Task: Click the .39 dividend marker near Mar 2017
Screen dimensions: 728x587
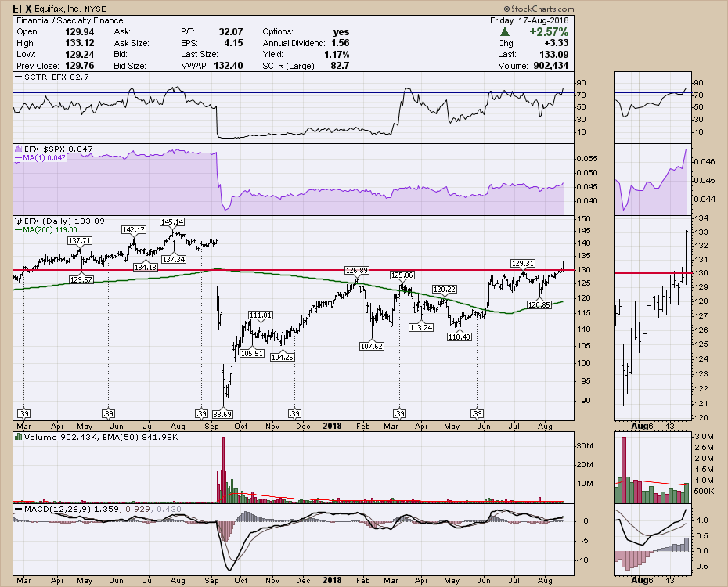Action: 23,413
